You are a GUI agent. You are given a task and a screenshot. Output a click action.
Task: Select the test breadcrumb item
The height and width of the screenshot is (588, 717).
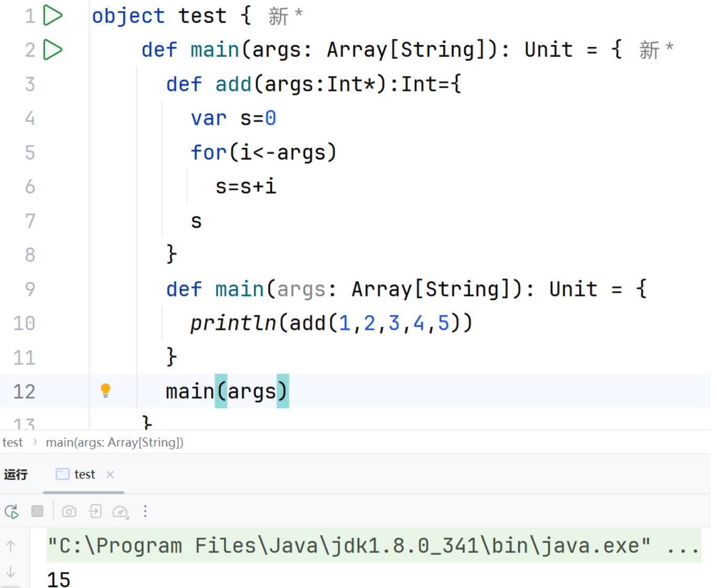point(13,443)
